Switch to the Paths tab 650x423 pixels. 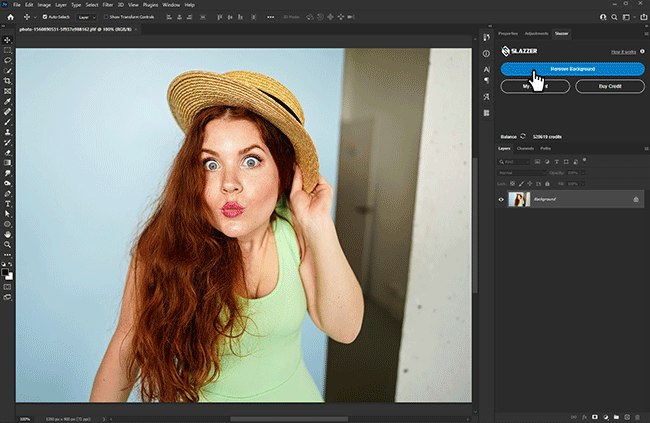(x=546, y=148)
